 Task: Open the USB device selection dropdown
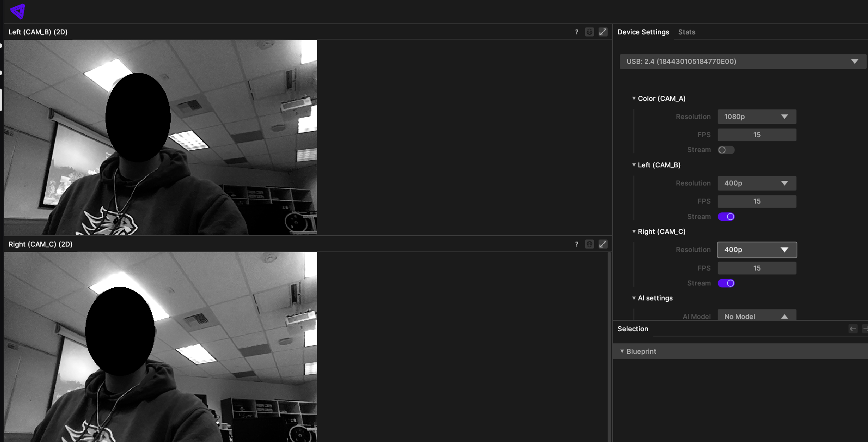pyautogui.click(x=743, y=62)
